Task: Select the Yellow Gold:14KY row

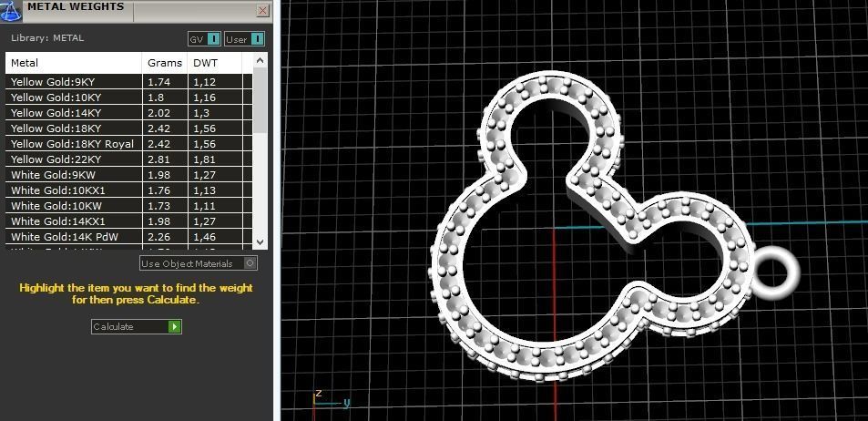Action: 129,113
